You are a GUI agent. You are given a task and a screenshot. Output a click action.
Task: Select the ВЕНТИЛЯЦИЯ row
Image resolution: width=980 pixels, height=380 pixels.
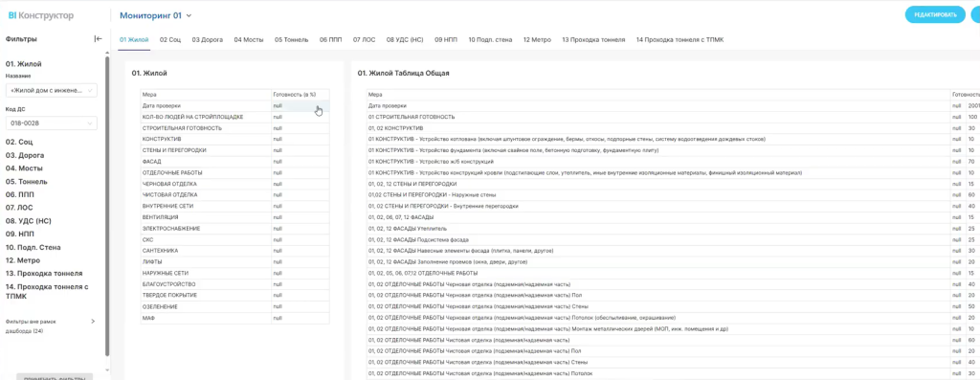tap(234, 217)
